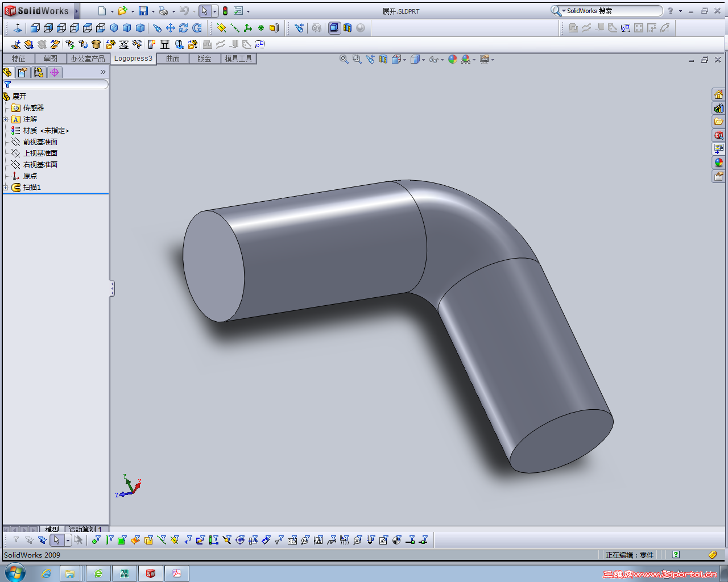Screen dimensions: 728x582
Task: Create a new document with the New icon
Action: pyautogui.click(x=102, y=11)
